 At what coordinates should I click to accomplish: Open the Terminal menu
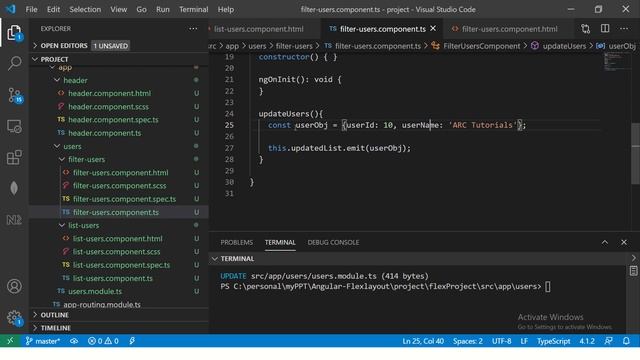(193, 9)
